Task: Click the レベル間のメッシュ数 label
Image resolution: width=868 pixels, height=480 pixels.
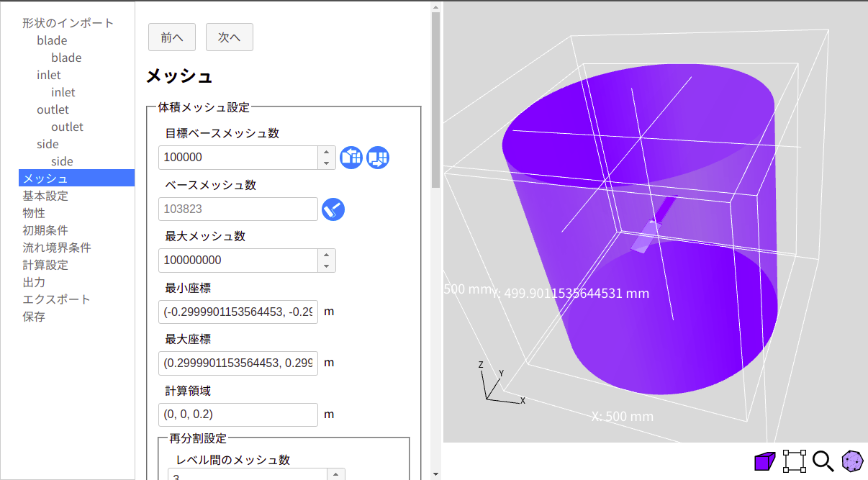Action: 233,460
